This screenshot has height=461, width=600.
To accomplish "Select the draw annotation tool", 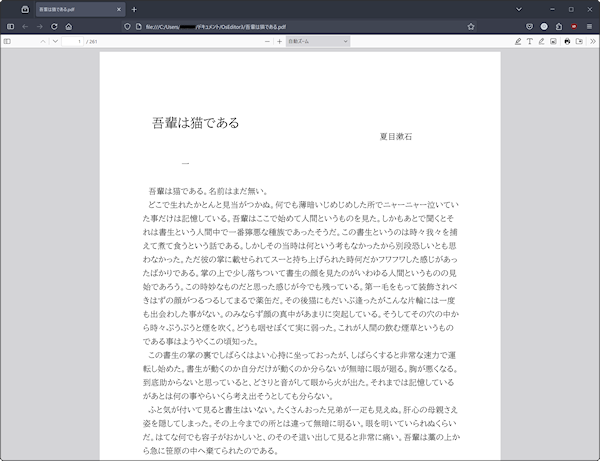I will [x=541, y=42].
